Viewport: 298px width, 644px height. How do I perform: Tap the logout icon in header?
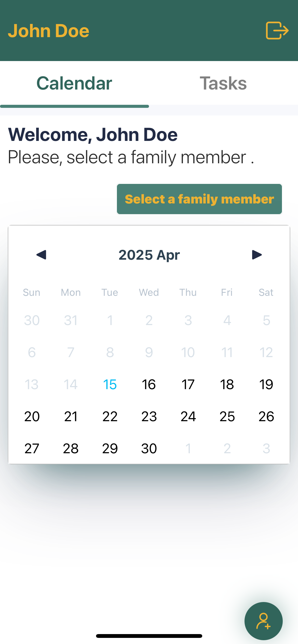(277, 31)
